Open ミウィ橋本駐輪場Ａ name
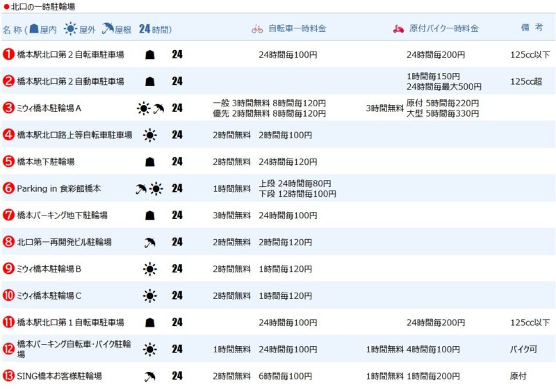The width and height of the screenshot is (556, 392). click(49, 108)
